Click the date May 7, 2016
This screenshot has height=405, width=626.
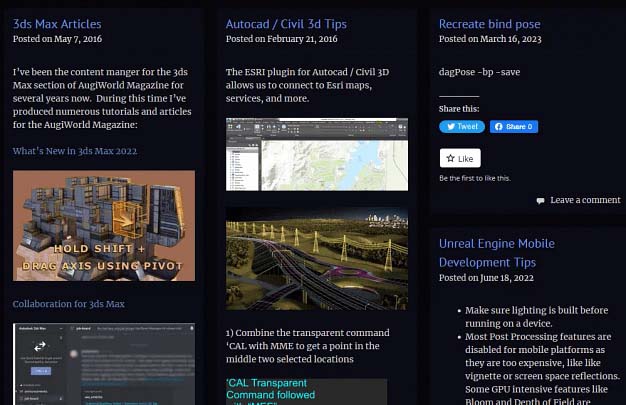(78, 39)
